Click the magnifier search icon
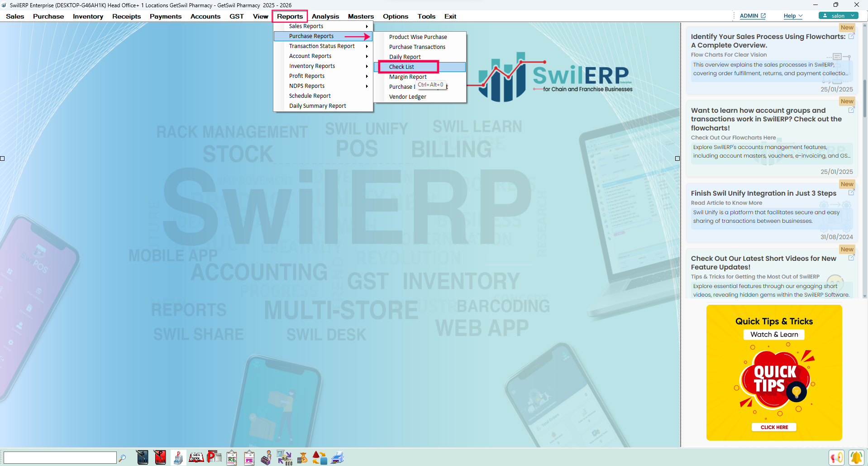 point(122,458)
